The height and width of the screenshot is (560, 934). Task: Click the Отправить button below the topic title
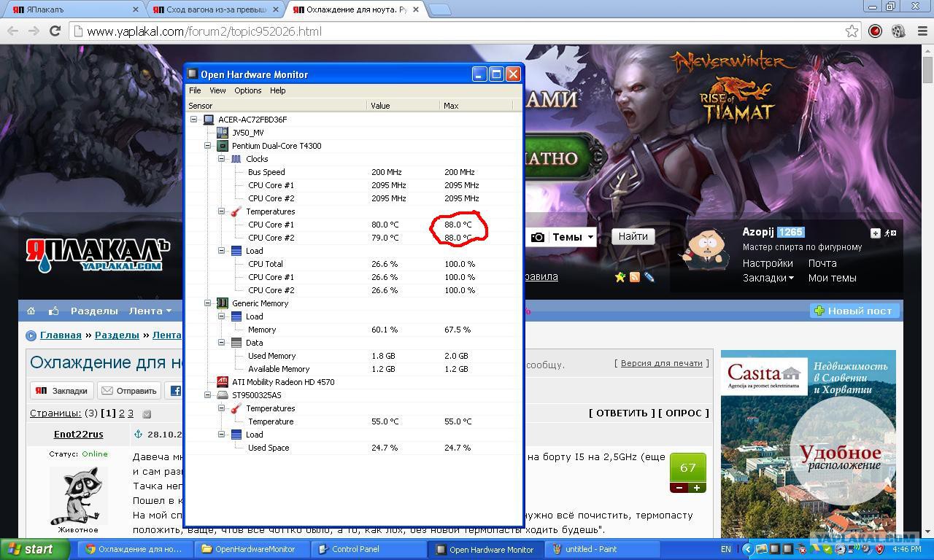[128, 391]
